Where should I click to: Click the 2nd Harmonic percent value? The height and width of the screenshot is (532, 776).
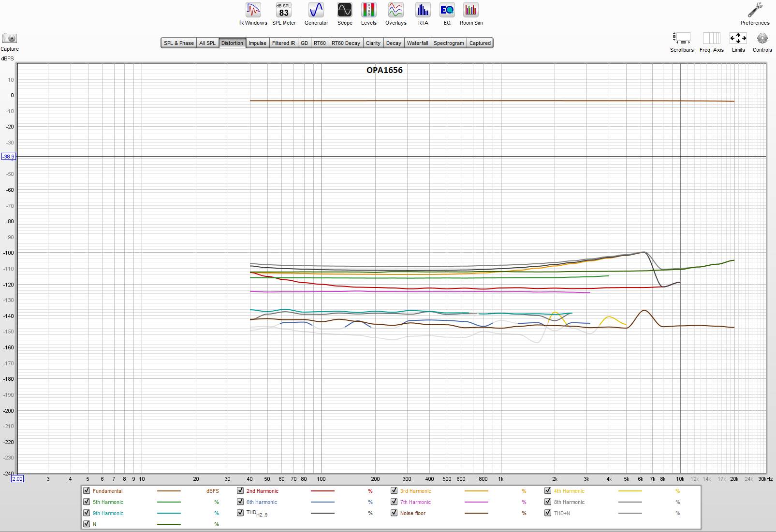370,491
